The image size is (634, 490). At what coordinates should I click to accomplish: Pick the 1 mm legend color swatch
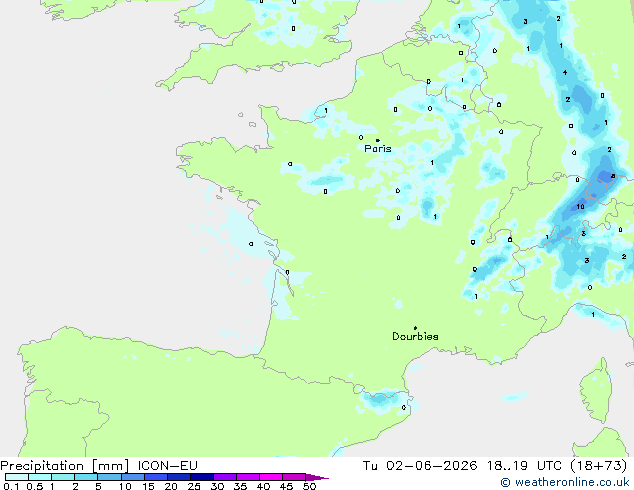(x=63, y=477)
